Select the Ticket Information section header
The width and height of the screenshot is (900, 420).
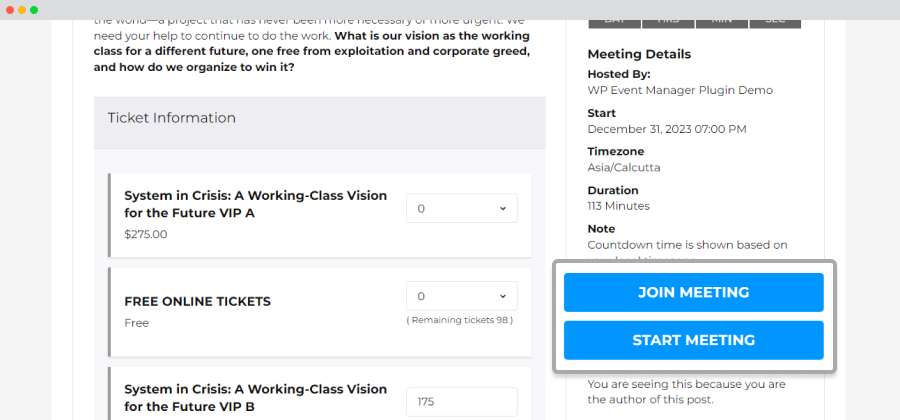320,118
